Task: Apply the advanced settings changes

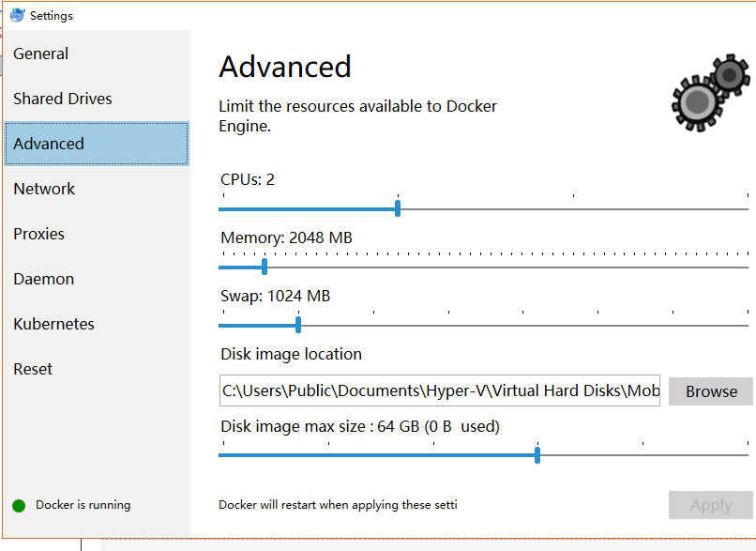Action: point(711,505)
